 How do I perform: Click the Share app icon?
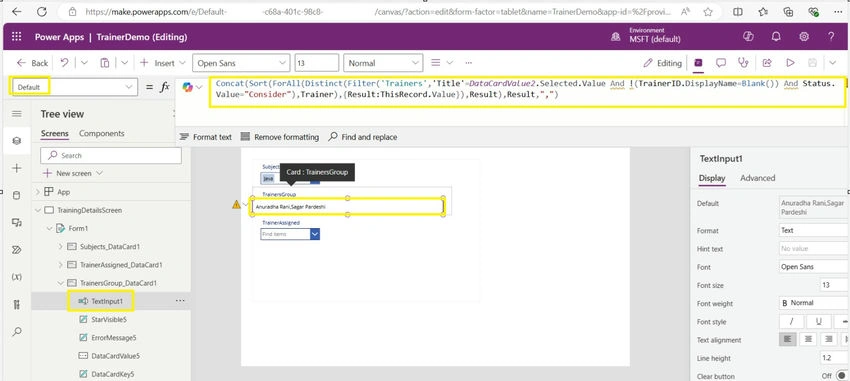tap(767, 63)
